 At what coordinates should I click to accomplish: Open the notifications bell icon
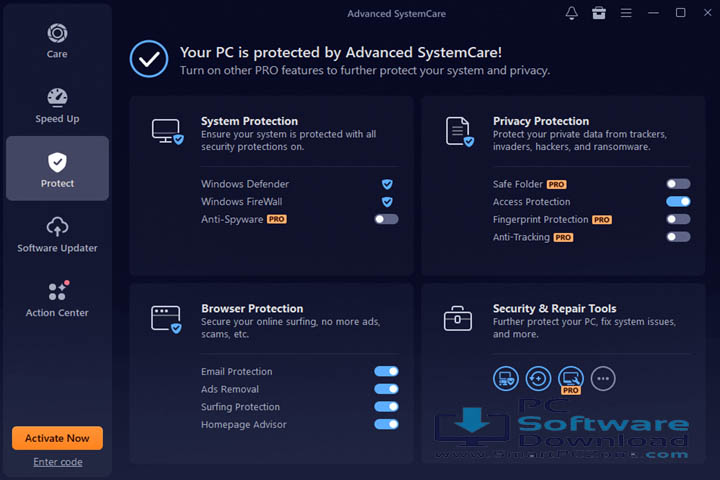pyautogui.click(x=572, y=13)
